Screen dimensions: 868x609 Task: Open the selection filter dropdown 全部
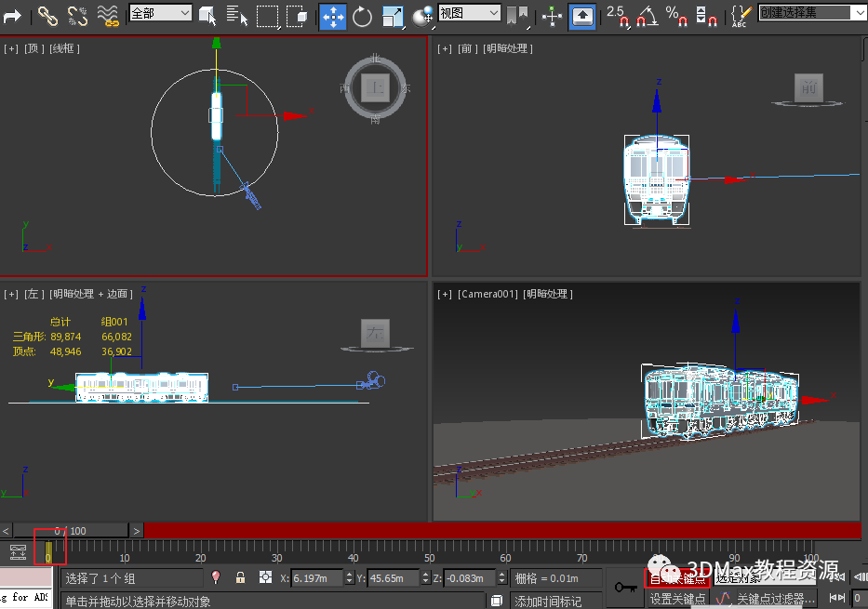pos(160,13)
